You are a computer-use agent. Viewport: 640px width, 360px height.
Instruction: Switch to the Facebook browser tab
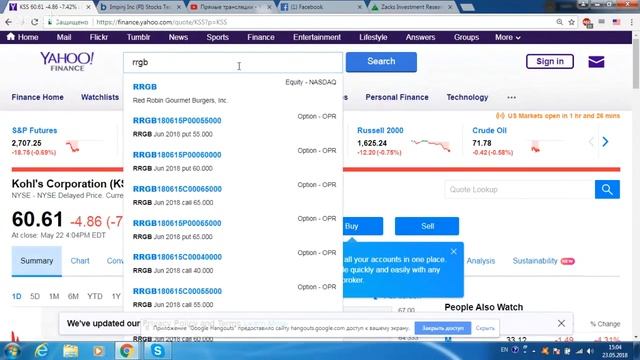coord(320,7)
